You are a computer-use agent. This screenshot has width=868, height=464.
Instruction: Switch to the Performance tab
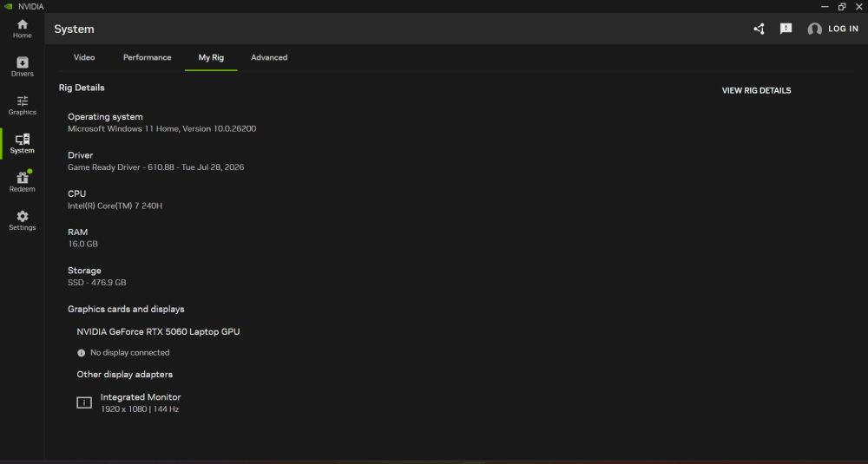click(148, 57)
